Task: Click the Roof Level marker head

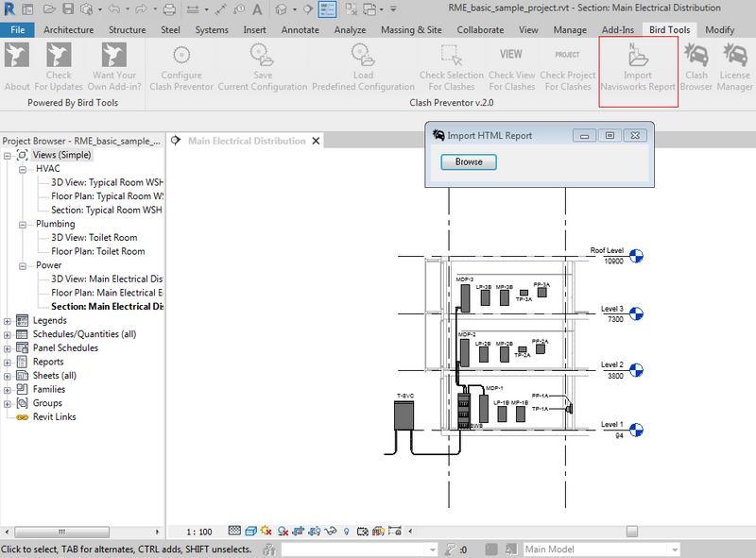Action: 636,256
